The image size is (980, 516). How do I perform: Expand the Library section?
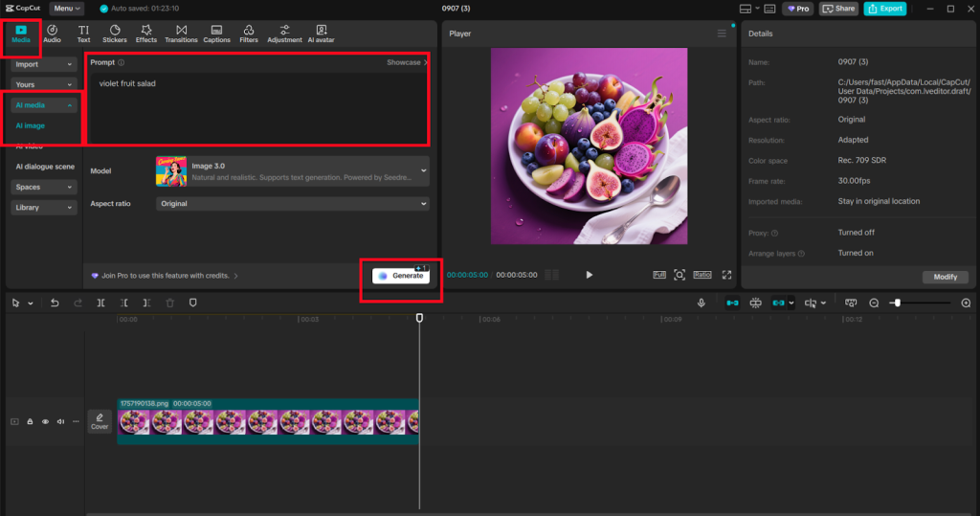[x=44, y=208]
